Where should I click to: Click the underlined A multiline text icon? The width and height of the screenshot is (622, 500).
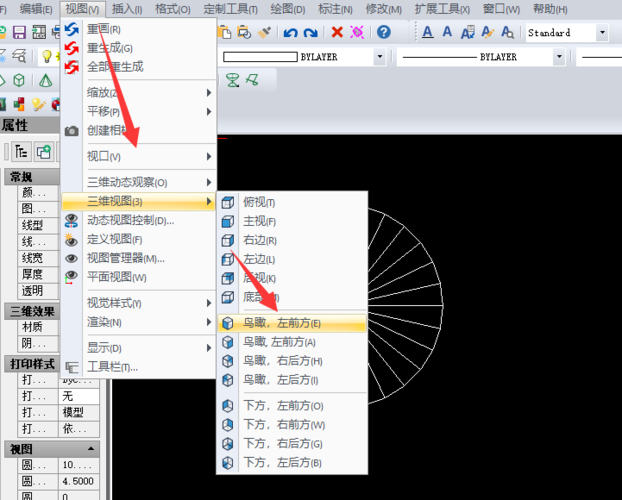[428, 32]
